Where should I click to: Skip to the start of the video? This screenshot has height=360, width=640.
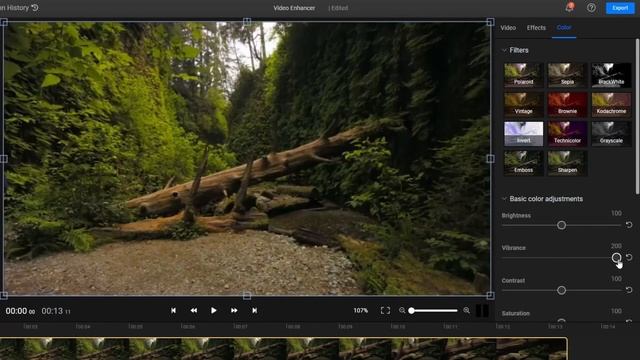point(173,311)
